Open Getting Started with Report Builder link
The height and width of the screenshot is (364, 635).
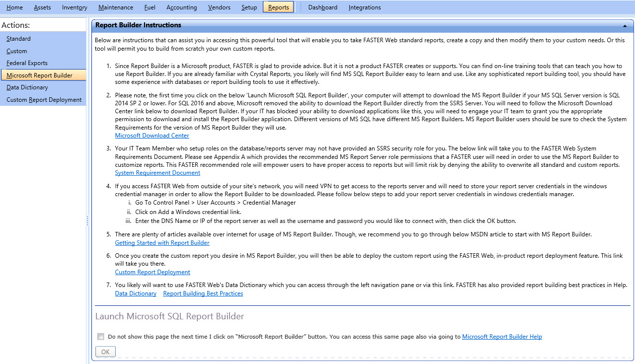(x=162, y=243)
